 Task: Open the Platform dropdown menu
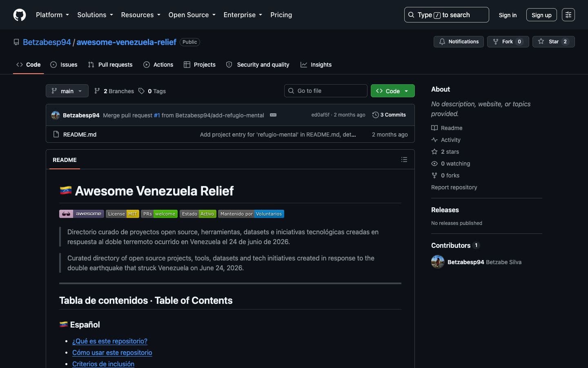coord(52,15)
